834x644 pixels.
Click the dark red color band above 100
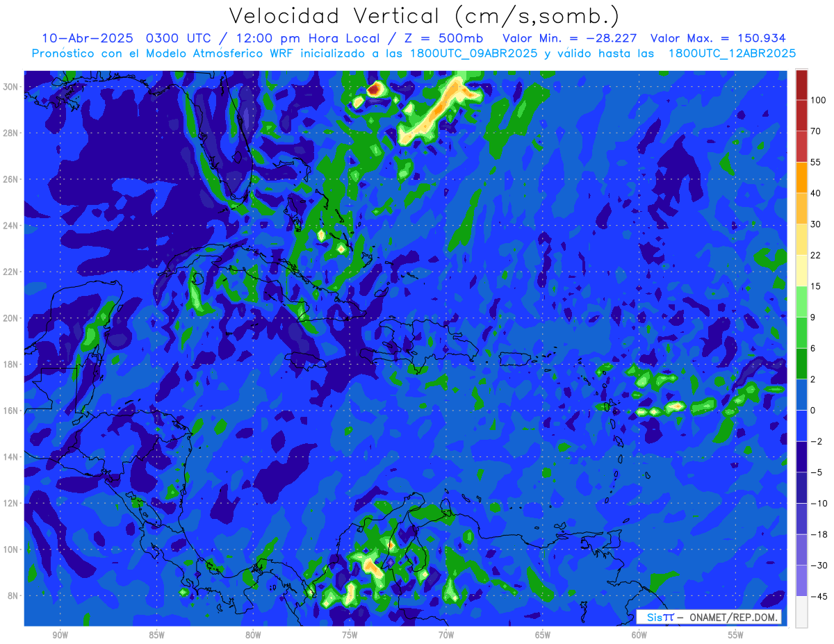(801, 85)
